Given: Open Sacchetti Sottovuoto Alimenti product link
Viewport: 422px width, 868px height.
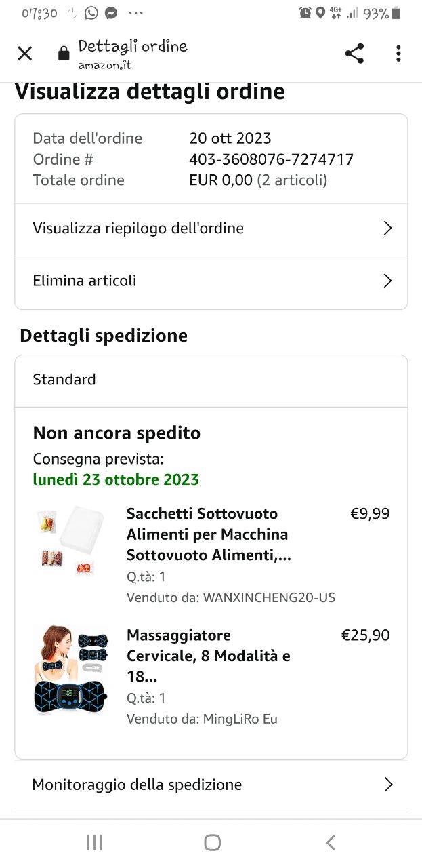Looking at the screenshot, I should pos(208,534).
